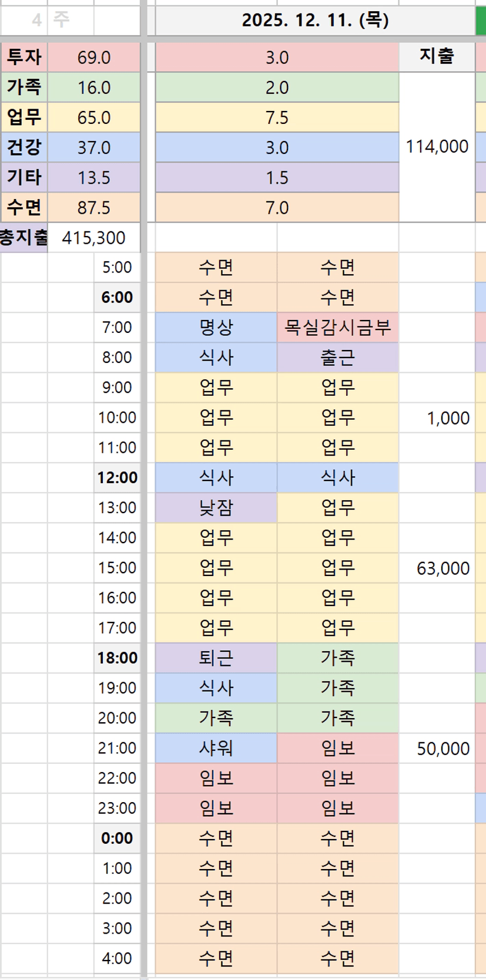Select the 퇴근 cell at 18:00
This screenshot has width=486, height=980.
pyautogui.click(x=216, y=658)
